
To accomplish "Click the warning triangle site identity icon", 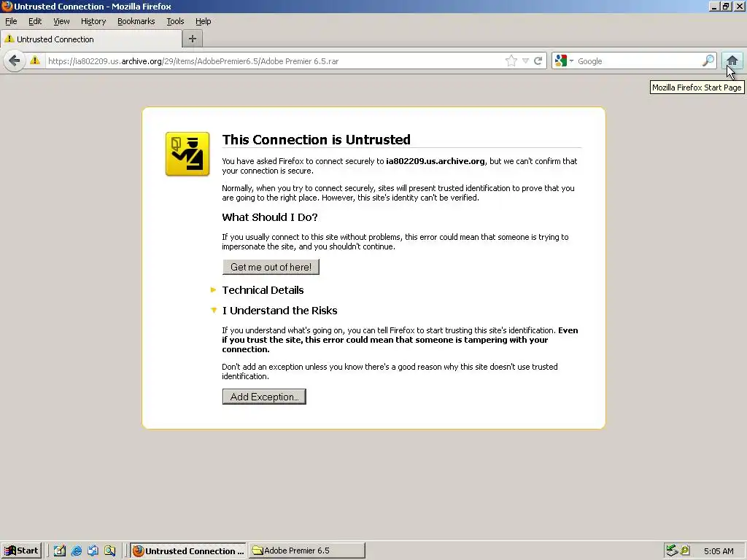I will pyautogui.click(x=35, y=61).
